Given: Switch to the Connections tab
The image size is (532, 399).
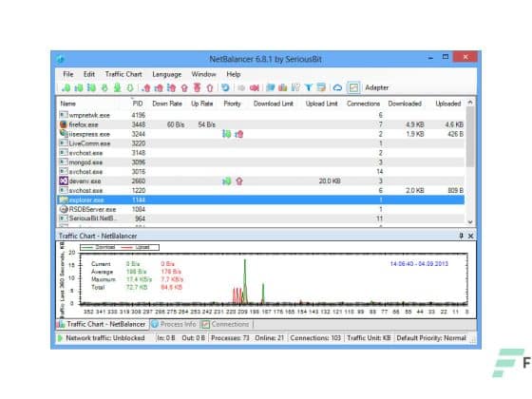Looking at the screenshot, I should point(226,324).
